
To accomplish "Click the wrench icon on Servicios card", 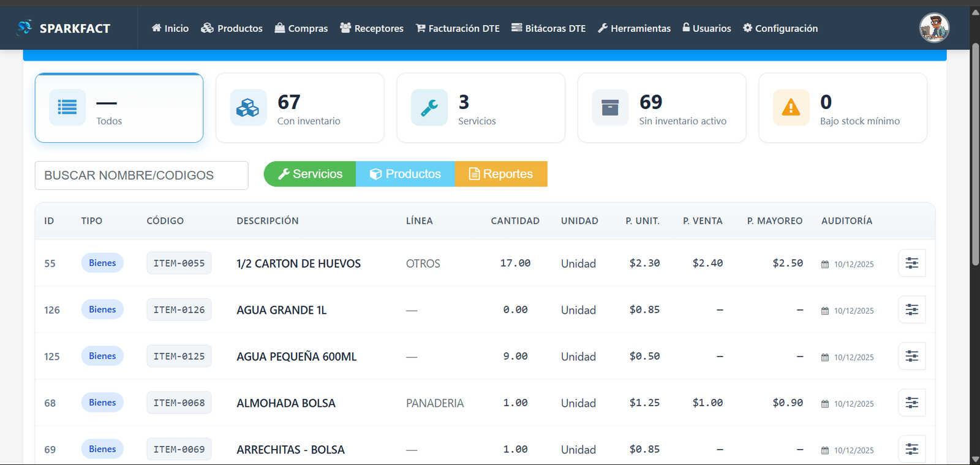I will pos(429,108).
